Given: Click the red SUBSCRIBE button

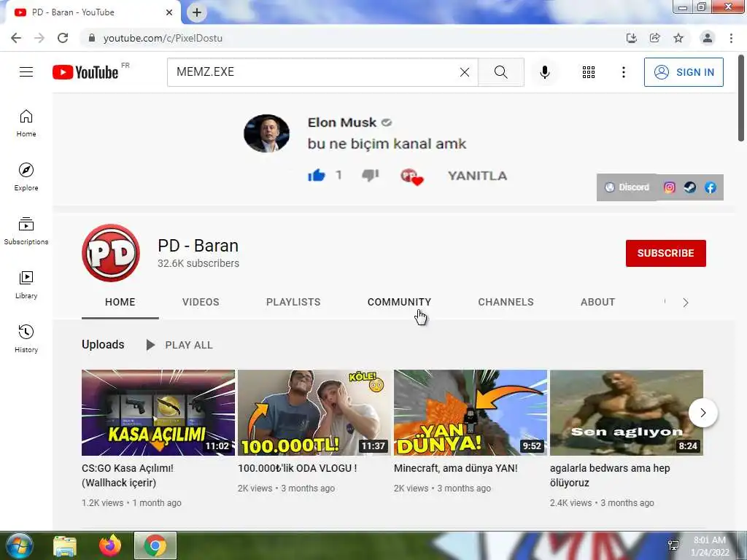Looking at the screenshot, I should [x=665, y=253].
